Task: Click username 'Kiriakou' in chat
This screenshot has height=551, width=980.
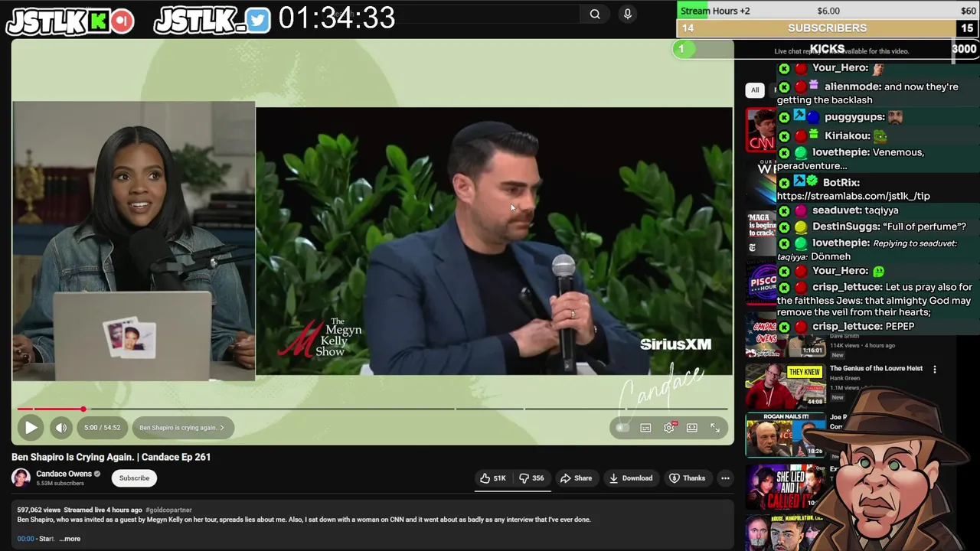Action: tap(848, 136)
